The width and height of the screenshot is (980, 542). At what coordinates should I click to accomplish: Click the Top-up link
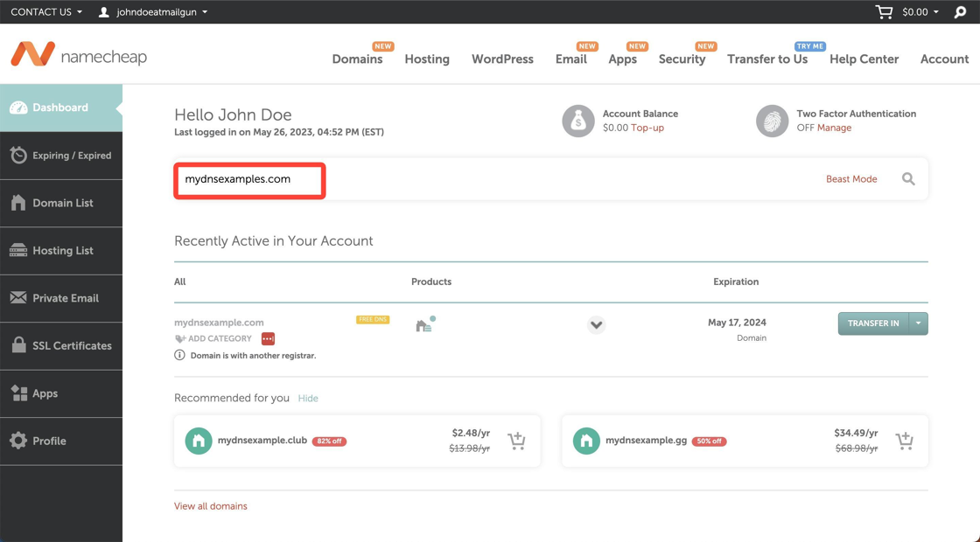[647, 128]
